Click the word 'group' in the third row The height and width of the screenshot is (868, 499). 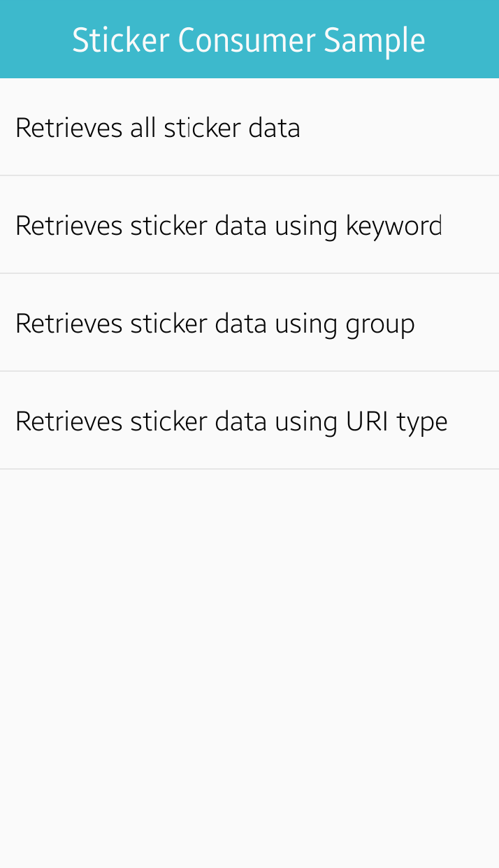point(380,324)
